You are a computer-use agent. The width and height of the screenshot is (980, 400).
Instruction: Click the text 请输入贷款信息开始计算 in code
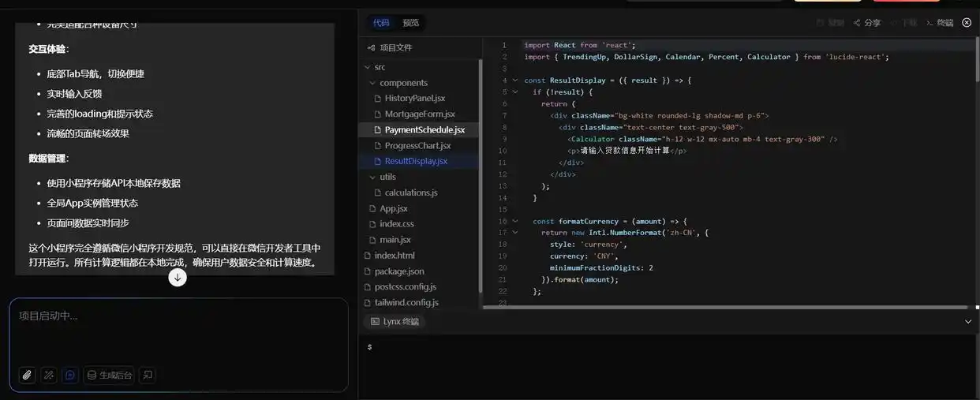[625, 151]
